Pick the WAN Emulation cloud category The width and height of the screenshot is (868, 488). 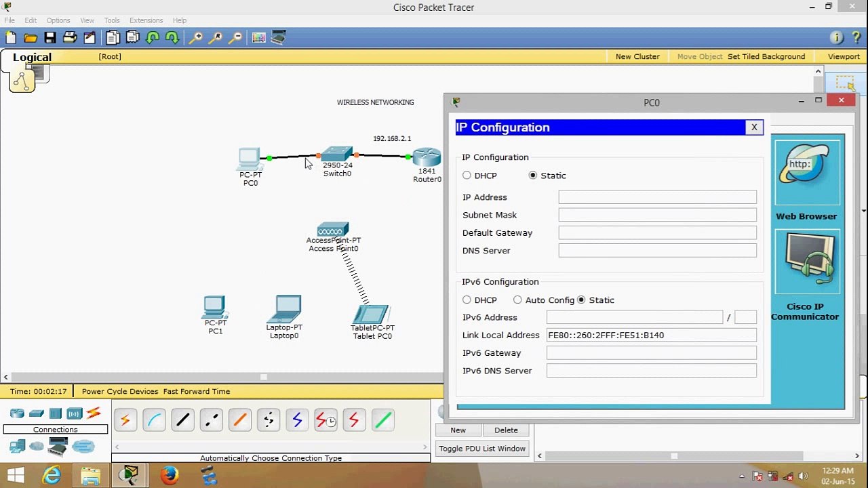point(37,446)
